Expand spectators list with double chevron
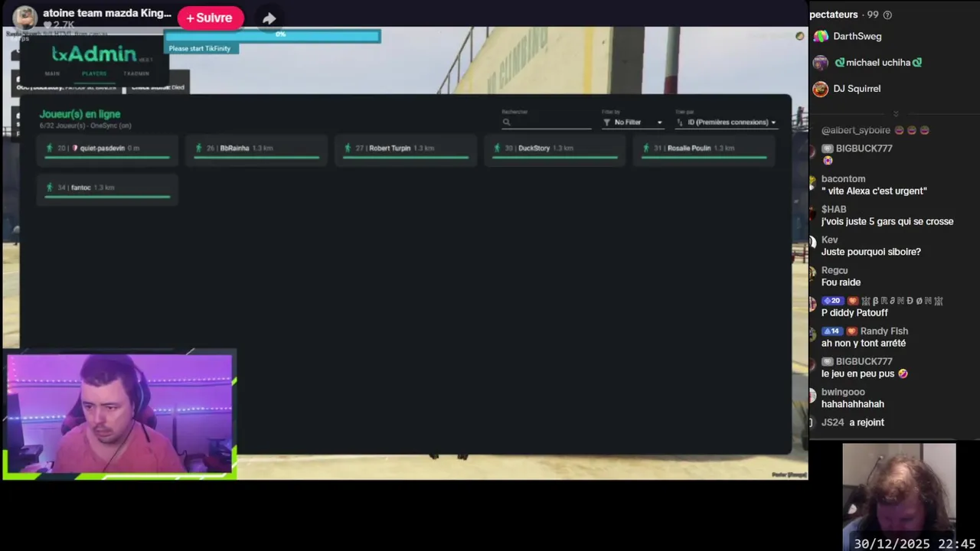The width and height of the screenshot is (980, 551). click(895, 114)
